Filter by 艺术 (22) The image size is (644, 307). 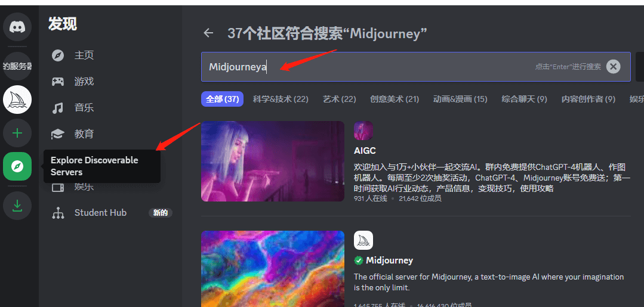(339, 99)
